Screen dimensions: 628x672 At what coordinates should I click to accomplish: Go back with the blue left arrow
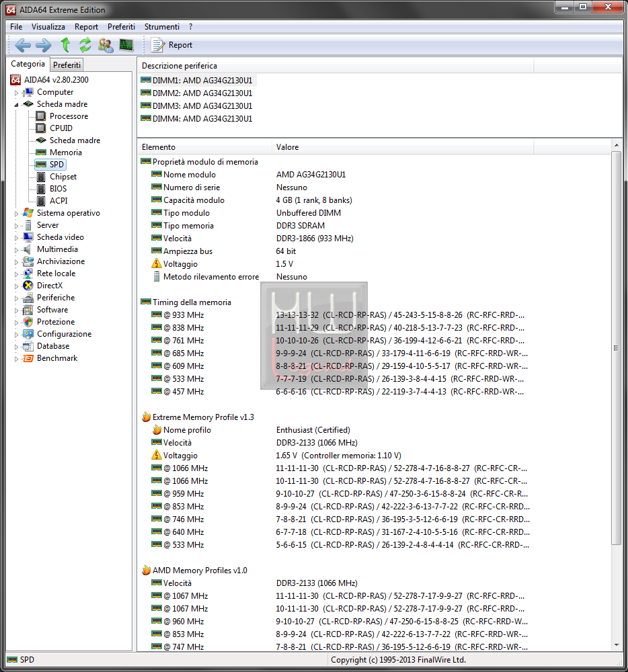[23, 45]
